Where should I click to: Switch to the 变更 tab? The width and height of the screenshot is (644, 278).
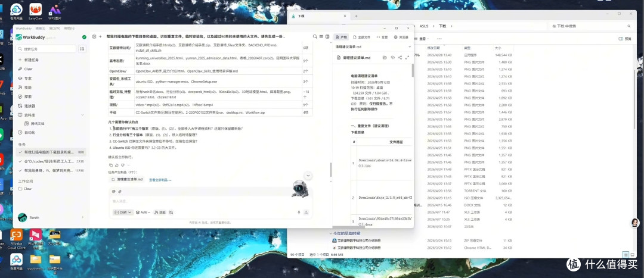tap(382, 37)
